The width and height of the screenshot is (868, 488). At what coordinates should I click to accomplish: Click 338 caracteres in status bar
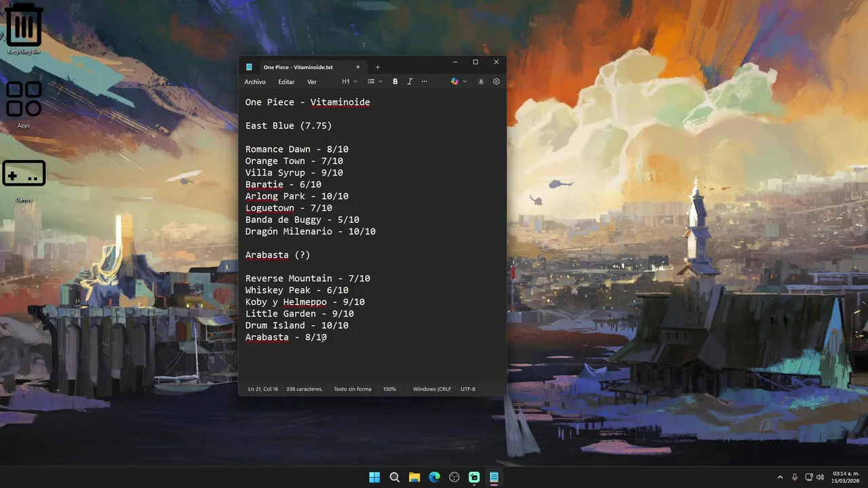304,389
